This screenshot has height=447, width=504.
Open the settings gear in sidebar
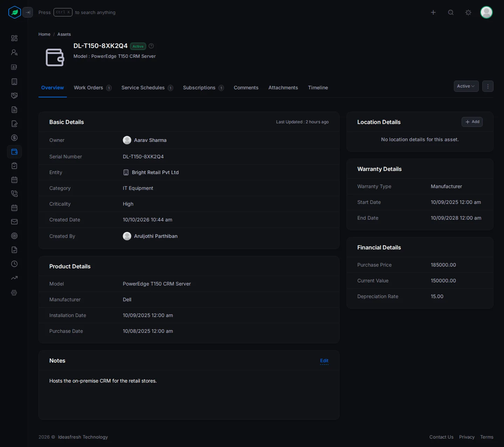pos(14,293)
